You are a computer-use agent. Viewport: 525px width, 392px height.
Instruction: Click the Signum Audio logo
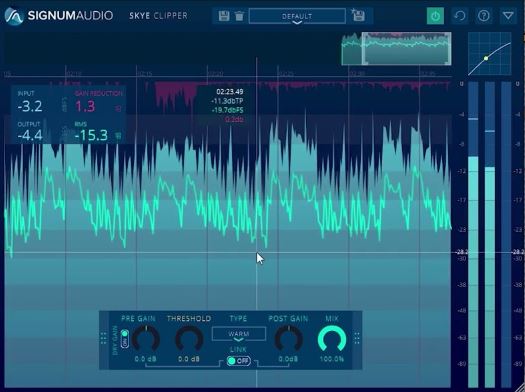[14, 16]
